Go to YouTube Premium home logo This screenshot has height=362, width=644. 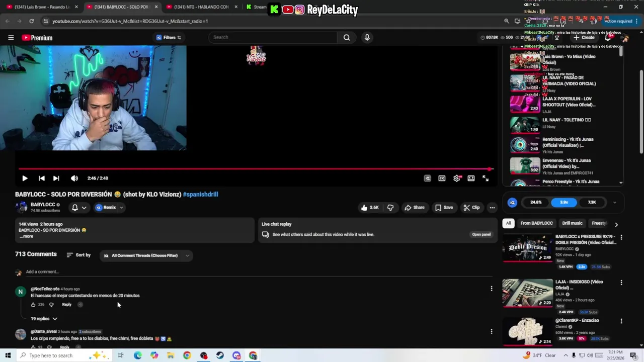(x=37, y=38)
